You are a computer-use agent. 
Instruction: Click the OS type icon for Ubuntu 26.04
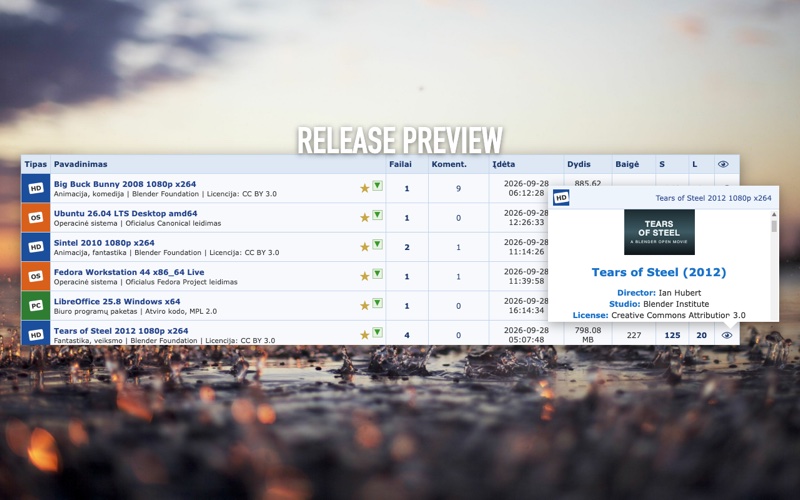click(x=36, y=217)
